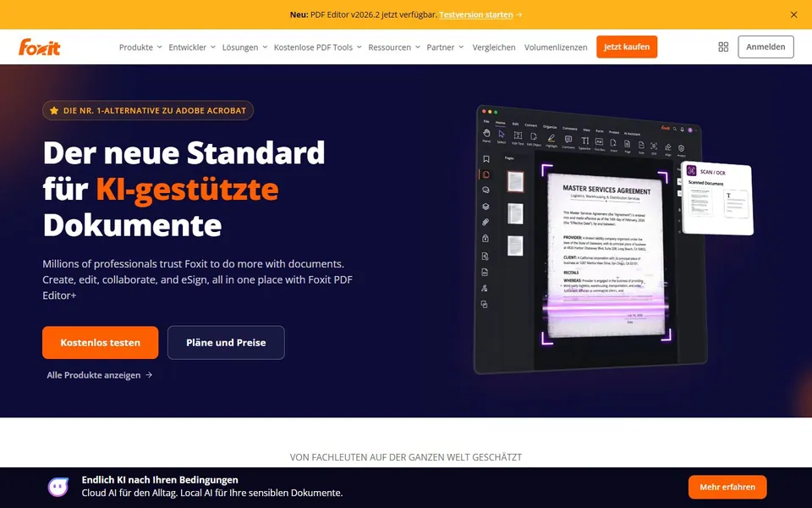This screenshot has height=508, width=812.
Task: Click the Kostenlos testen button
Action: coord(101,343)
